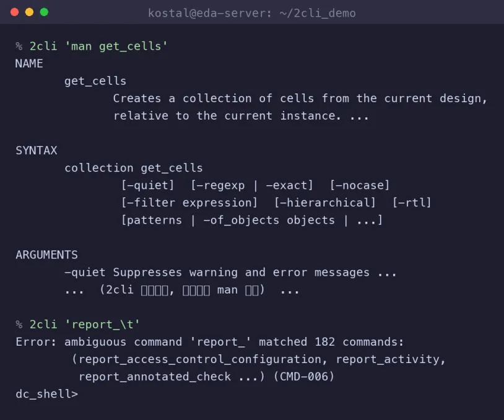Click the report_access_control_configuration command name
Viewport: 504px width, 420px height.
(x=199, y=359)
